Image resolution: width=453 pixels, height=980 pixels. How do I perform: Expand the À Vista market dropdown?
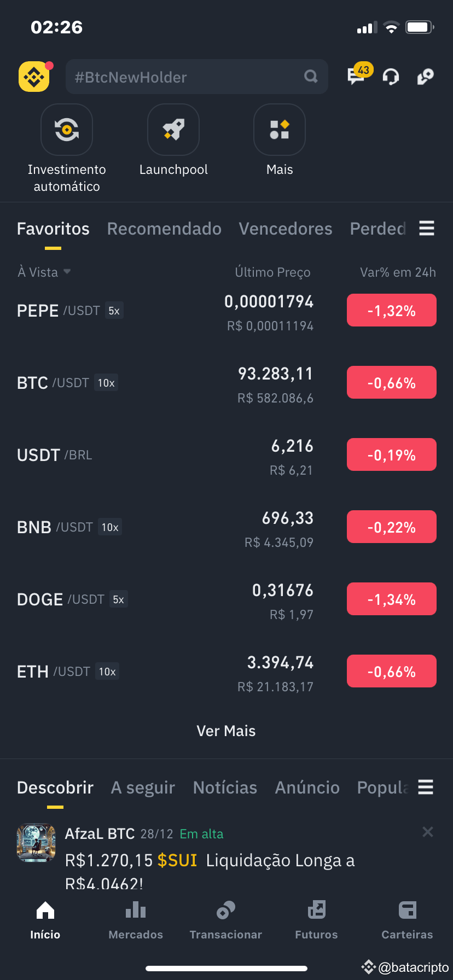click(44, 272)
